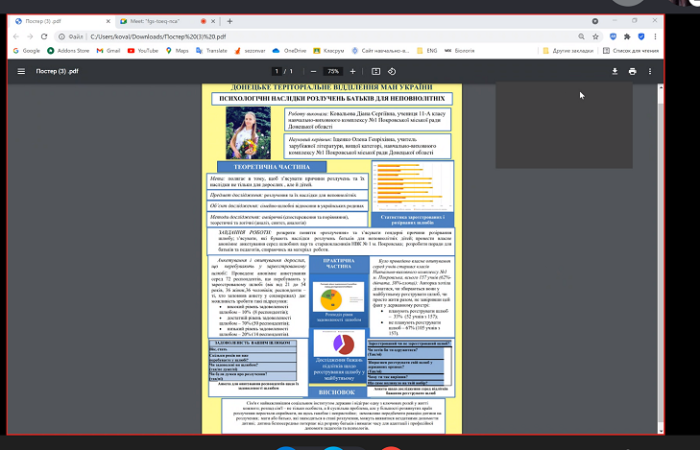Download the PDF file
700x450 pixels.
click(x=615, y=72)
